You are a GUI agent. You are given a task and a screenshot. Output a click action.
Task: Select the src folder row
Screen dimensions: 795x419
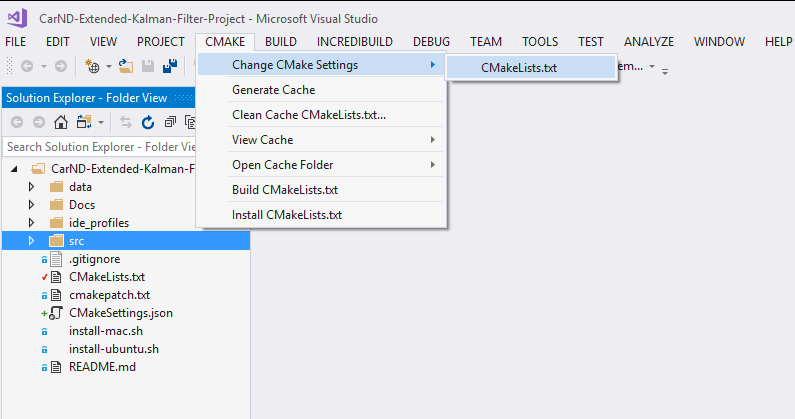click(126, 241)
